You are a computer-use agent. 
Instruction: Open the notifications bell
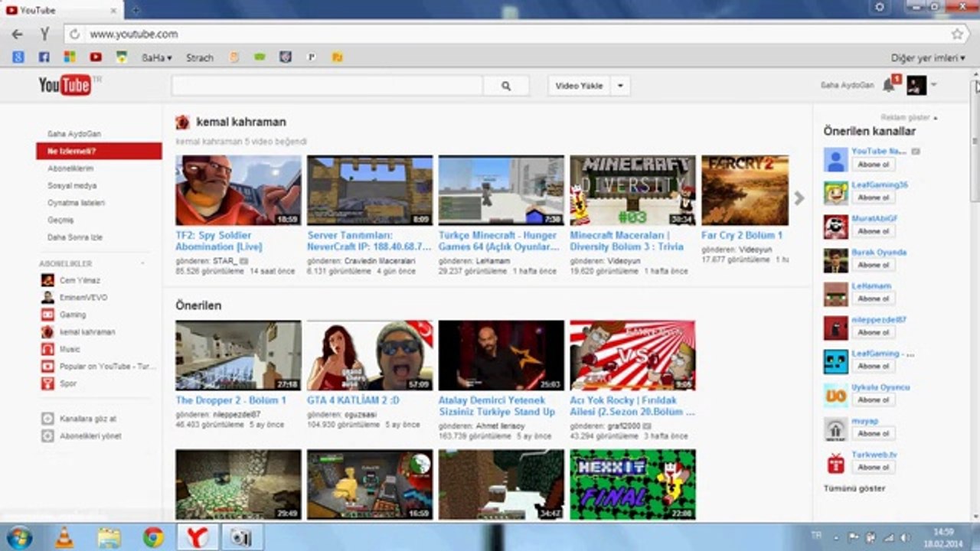point(888,85)
